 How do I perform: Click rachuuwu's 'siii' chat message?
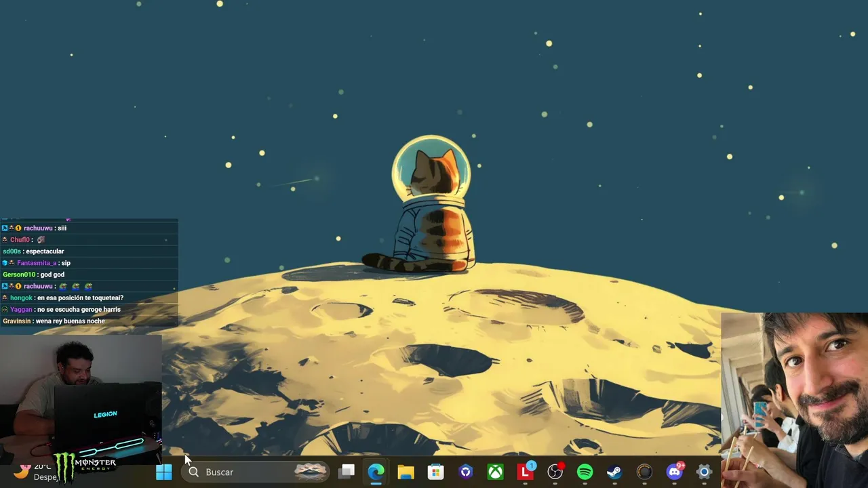[62, 228]
